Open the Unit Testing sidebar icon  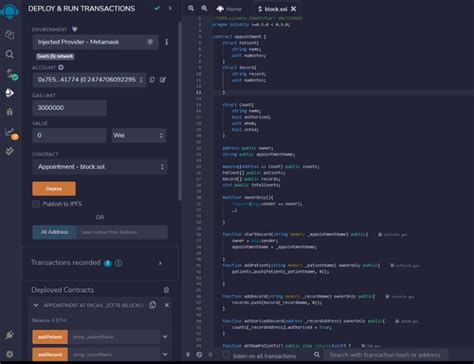10,151
